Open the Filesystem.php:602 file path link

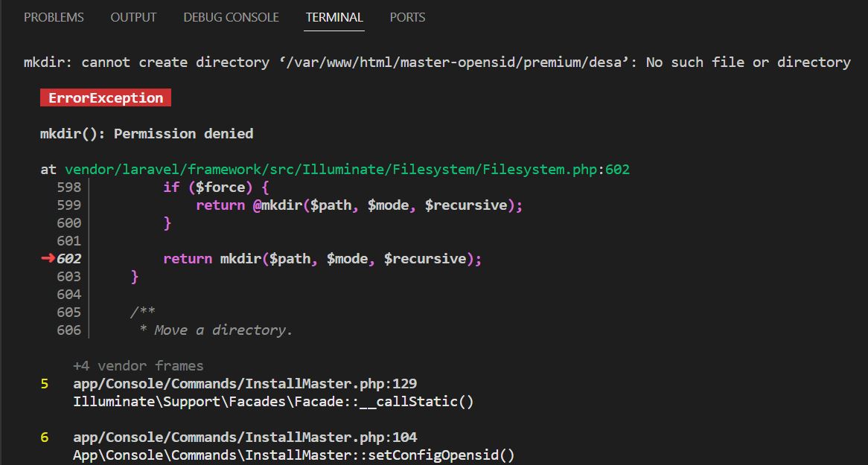click(347, 170)
